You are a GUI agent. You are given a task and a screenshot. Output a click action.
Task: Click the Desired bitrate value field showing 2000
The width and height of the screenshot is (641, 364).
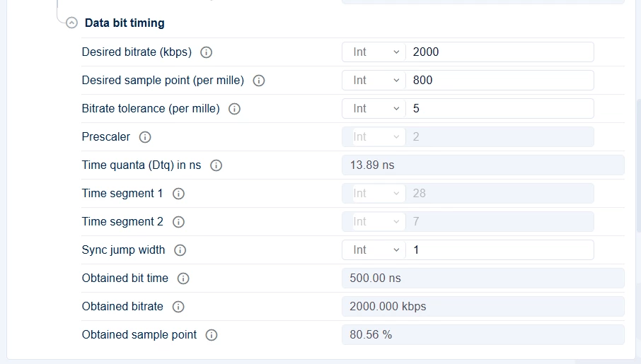tap(499, 52)
